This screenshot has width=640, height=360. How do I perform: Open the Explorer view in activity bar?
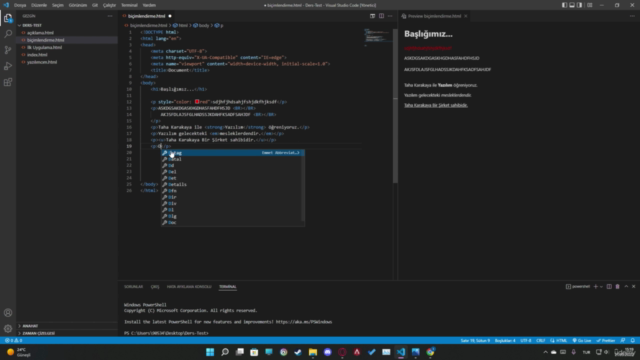point(8,18)
